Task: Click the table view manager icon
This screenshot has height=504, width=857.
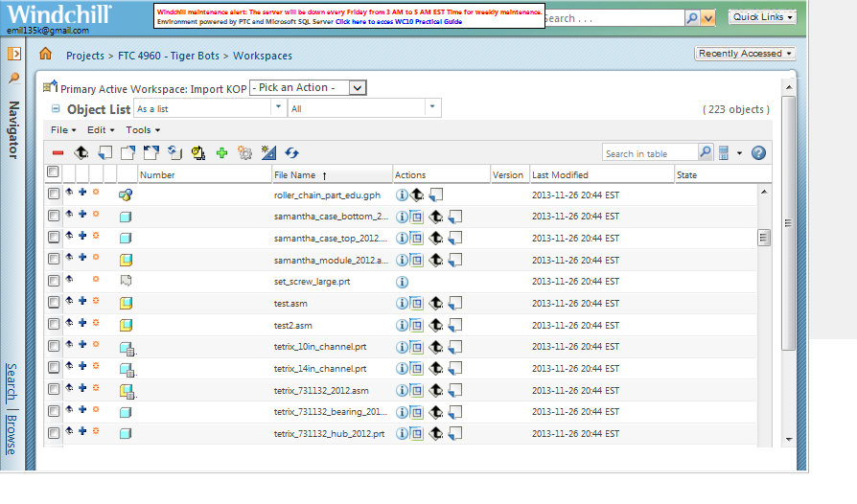Action: click(x=724, y=153)
